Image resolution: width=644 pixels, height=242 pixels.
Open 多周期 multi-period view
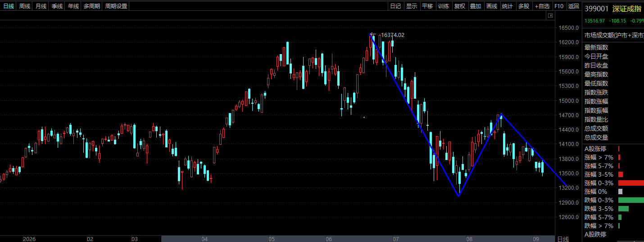pyautogui.click(x=92, y=6)
